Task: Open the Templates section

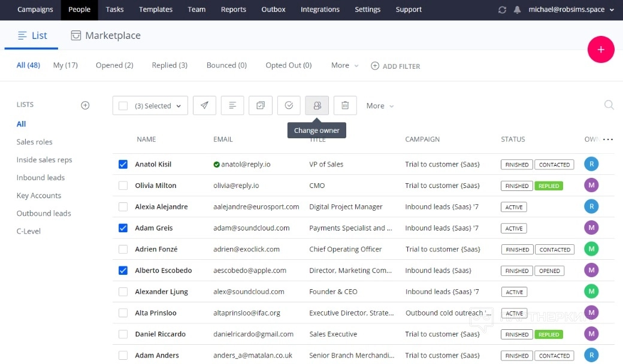Action: (x=155, y=10)
